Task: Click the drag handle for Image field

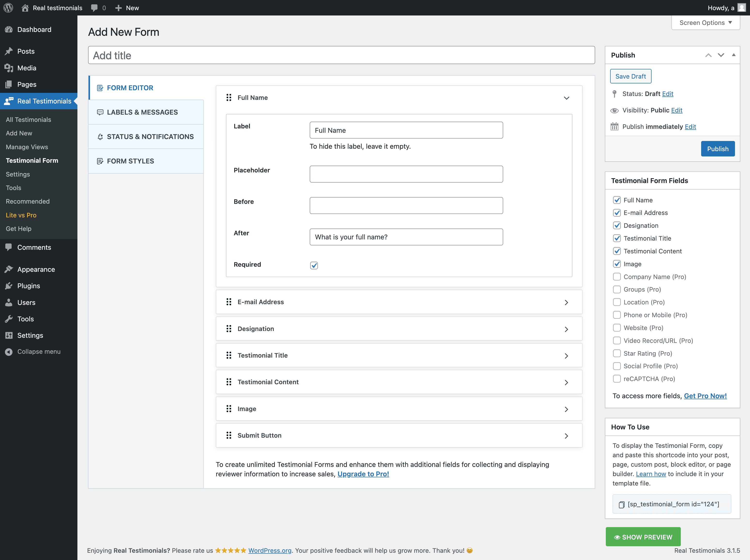Action: click(229, 409)
